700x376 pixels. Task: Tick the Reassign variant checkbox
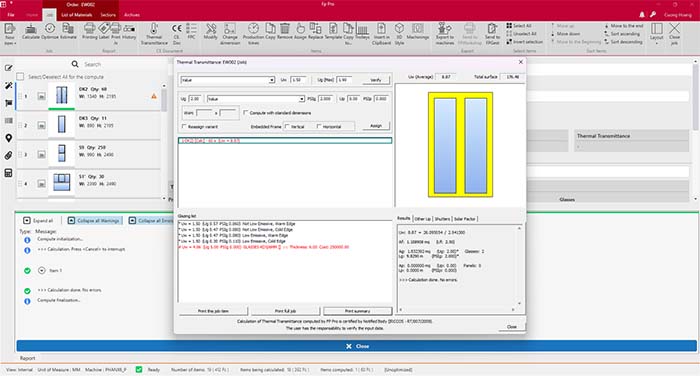[184, 126]
